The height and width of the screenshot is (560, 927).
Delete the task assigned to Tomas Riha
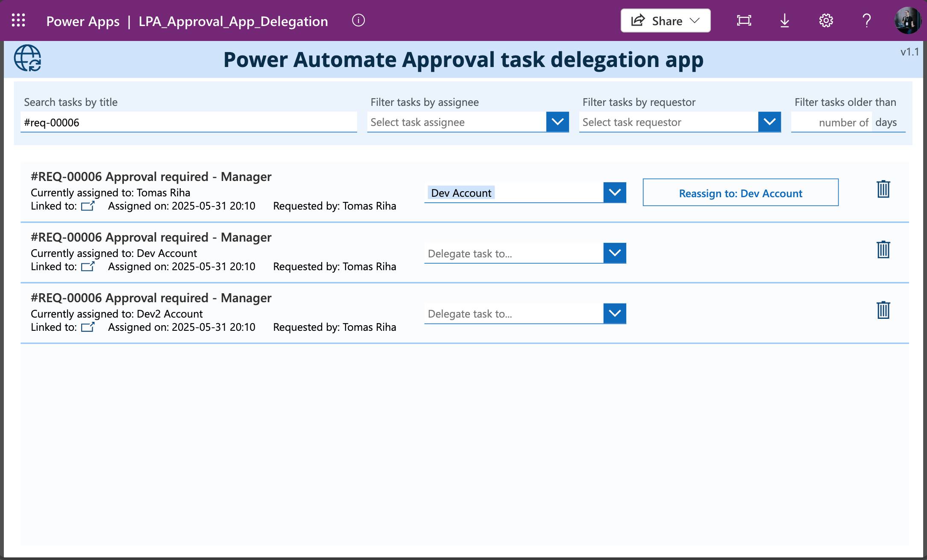883,189
